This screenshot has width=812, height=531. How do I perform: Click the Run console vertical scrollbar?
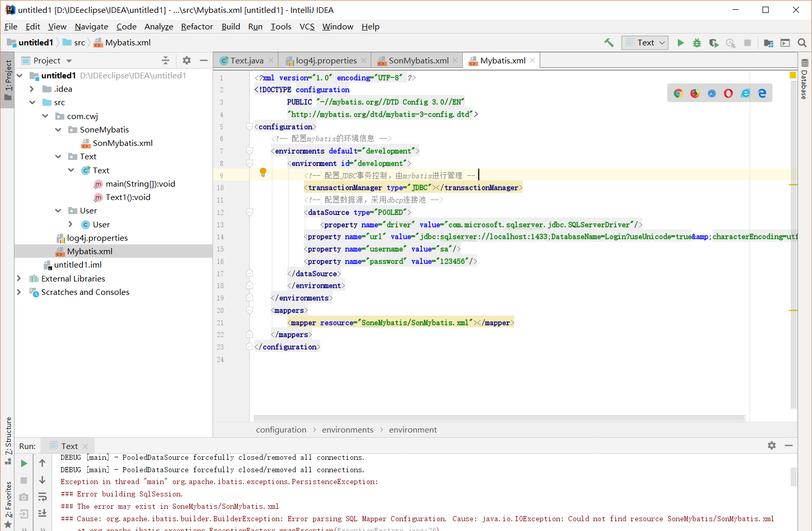tap(794, 476)
